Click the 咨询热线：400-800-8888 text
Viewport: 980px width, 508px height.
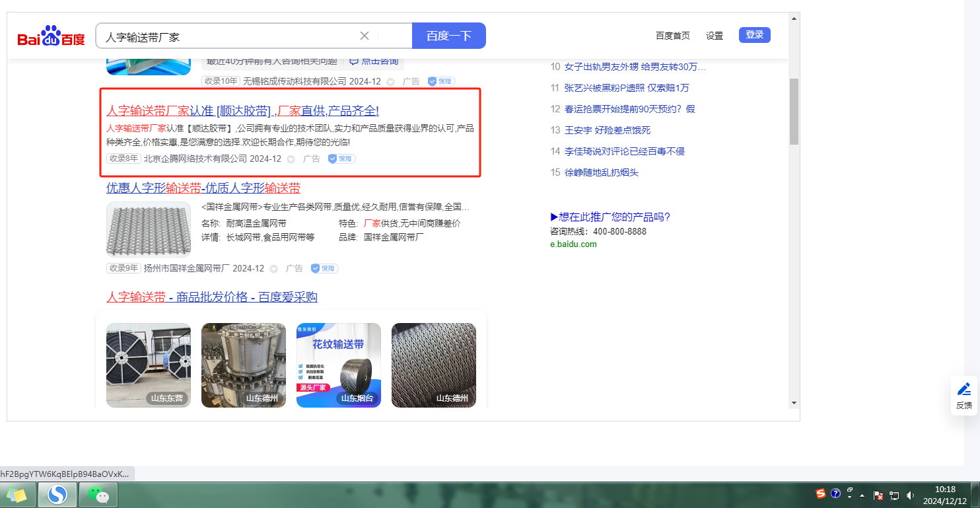598,231
